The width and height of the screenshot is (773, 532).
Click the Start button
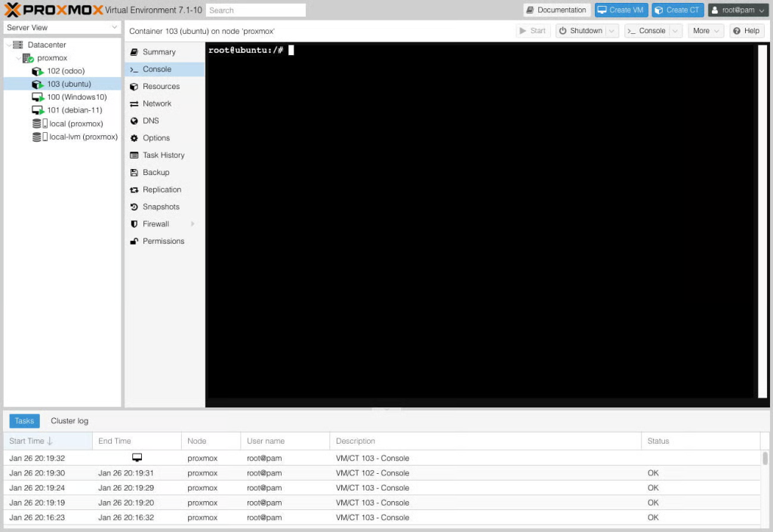pyautogui.click(x=533, y=30)
